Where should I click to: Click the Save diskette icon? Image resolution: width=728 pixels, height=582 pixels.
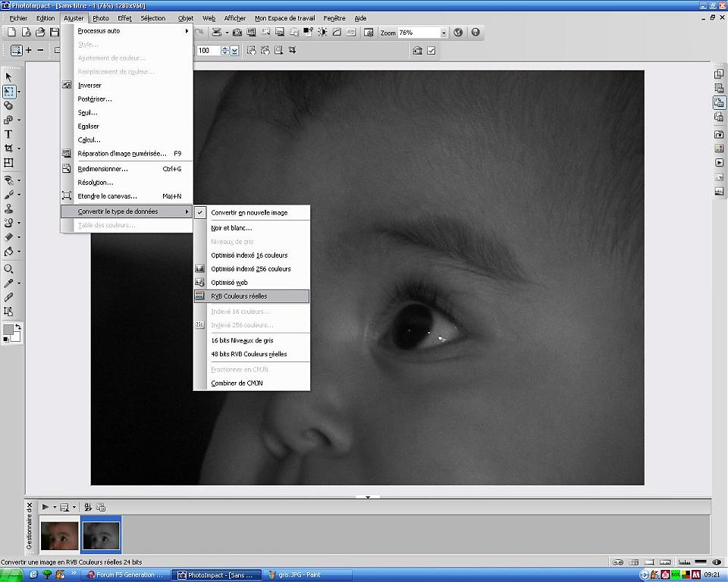coord(55,32)
